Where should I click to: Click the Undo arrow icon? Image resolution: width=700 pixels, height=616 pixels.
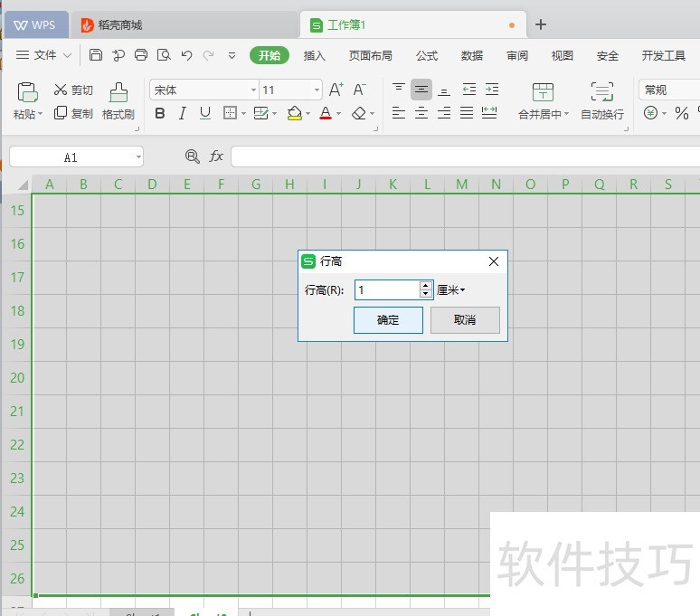186,55
